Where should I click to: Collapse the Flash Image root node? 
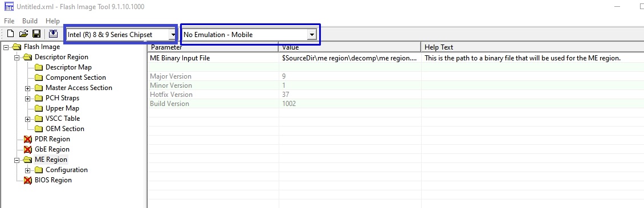[6, 47]
